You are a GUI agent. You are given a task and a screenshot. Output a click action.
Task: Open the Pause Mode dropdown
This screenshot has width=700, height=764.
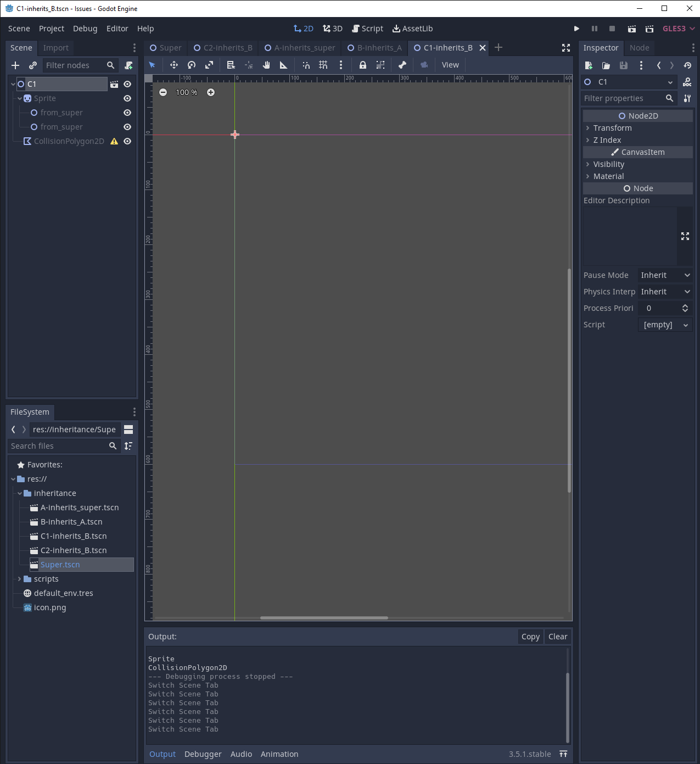coord(665,275)
